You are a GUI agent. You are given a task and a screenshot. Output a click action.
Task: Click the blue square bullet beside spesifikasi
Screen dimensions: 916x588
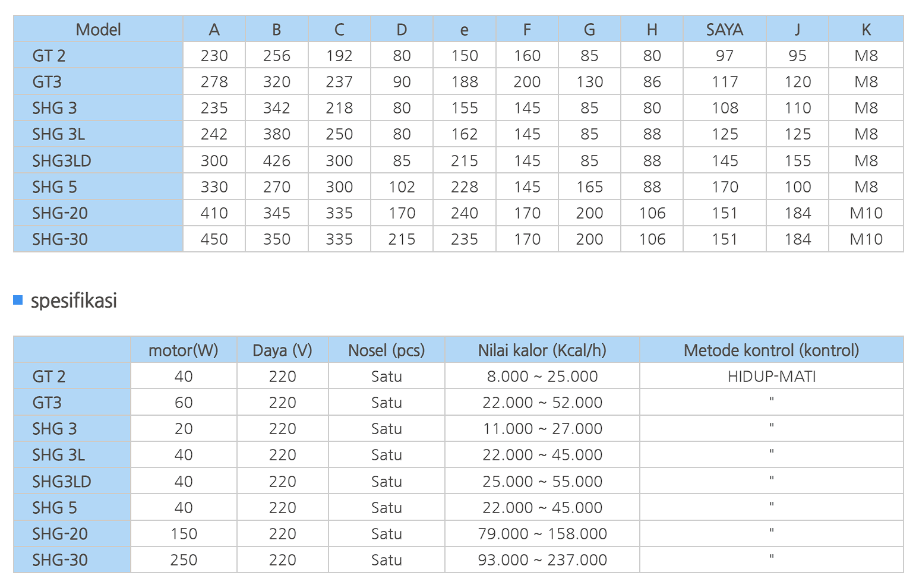tap(18, 300)
